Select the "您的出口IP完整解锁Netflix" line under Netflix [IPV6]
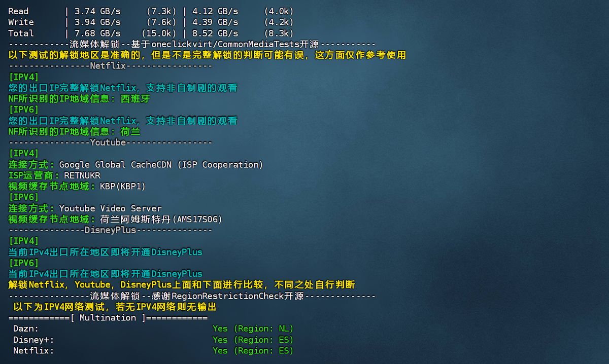The height and width of the screenshot is (364, 609). coord(123,121)
